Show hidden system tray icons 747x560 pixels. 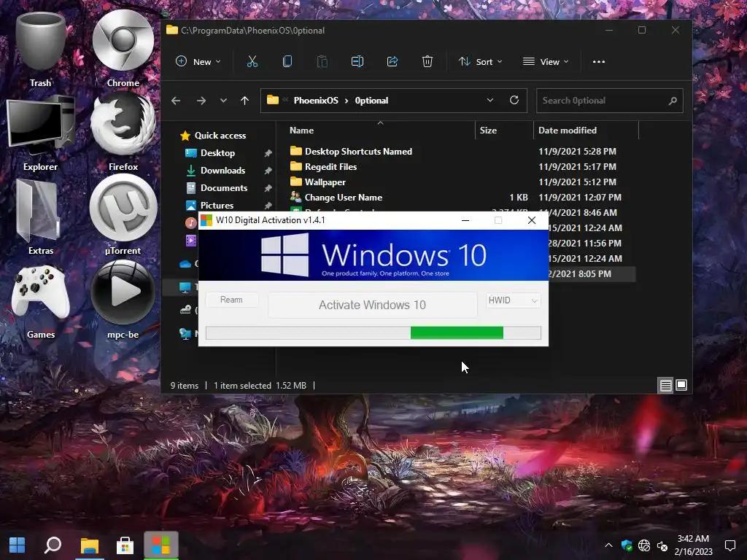point(608,545)
